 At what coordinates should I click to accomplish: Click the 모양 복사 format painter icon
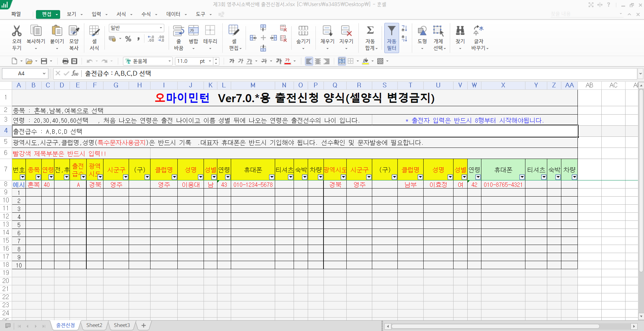click(x=74, y=31)
